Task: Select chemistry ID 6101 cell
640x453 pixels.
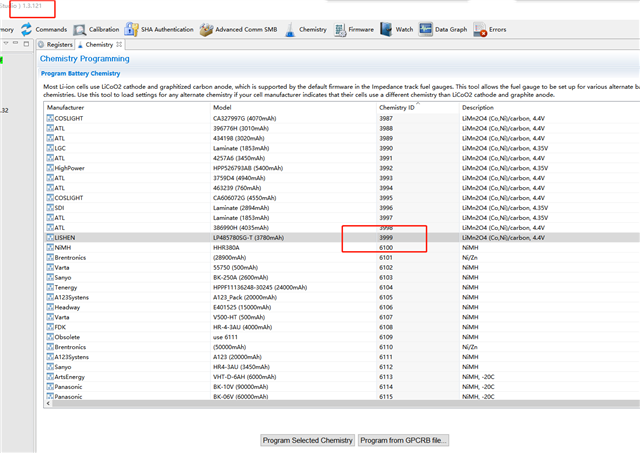Action: coord(386,258)
